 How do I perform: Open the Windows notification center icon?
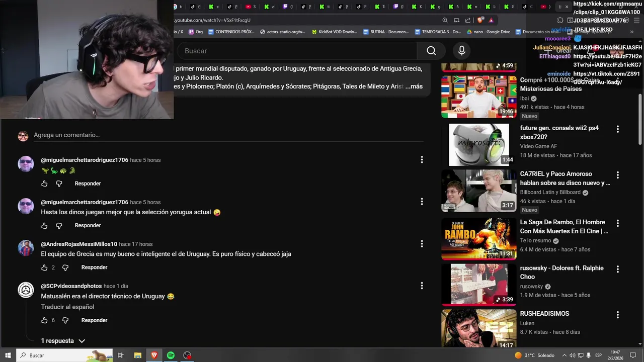[632, 355]
